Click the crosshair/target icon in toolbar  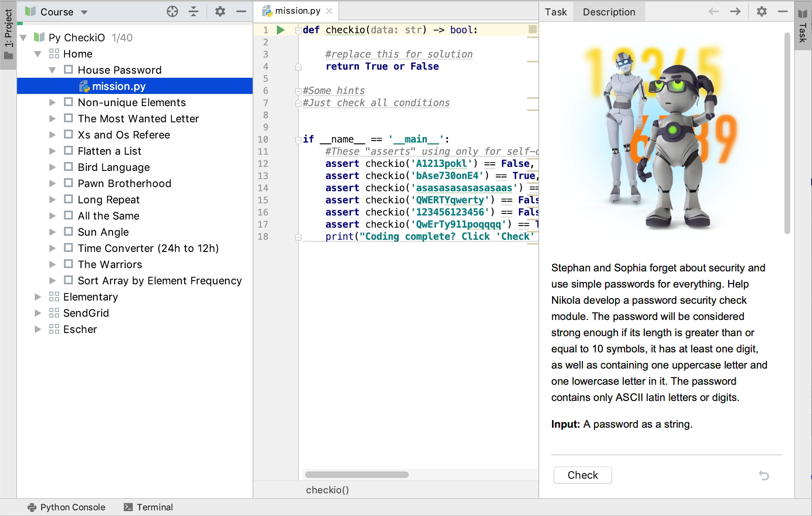pos(172,12)
